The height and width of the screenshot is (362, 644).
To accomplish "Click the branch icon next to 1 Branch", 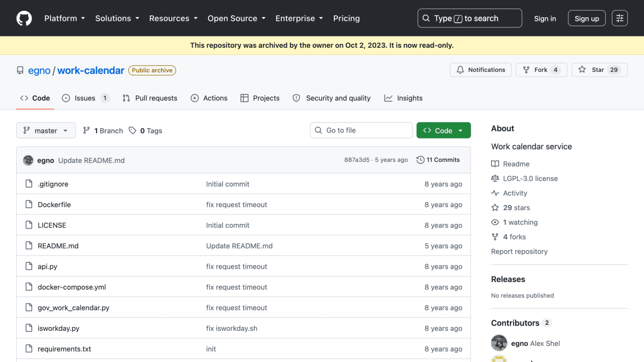I will (x=86, y=130).
